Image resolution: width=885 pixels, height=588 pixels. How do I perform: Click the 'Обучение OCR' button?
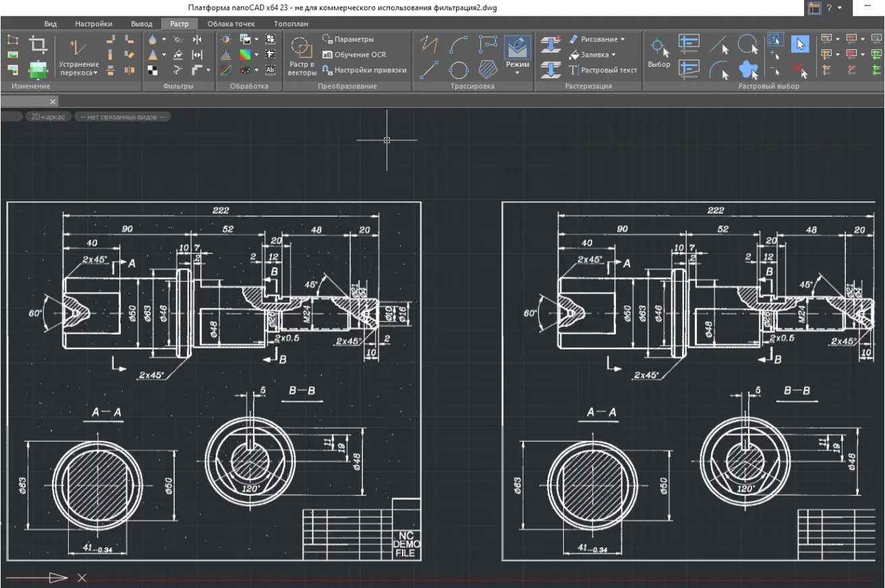pyautogui.click(x=354, y=55)
